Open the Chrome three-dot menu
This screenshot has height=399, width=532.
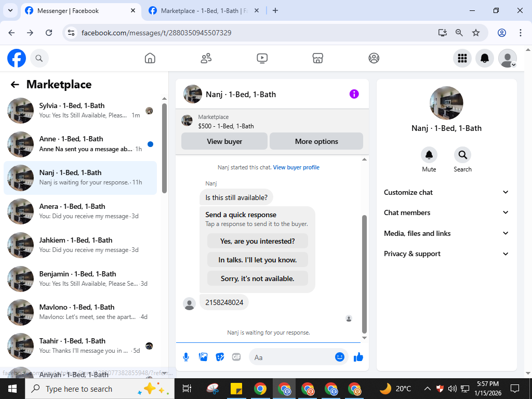521,33
